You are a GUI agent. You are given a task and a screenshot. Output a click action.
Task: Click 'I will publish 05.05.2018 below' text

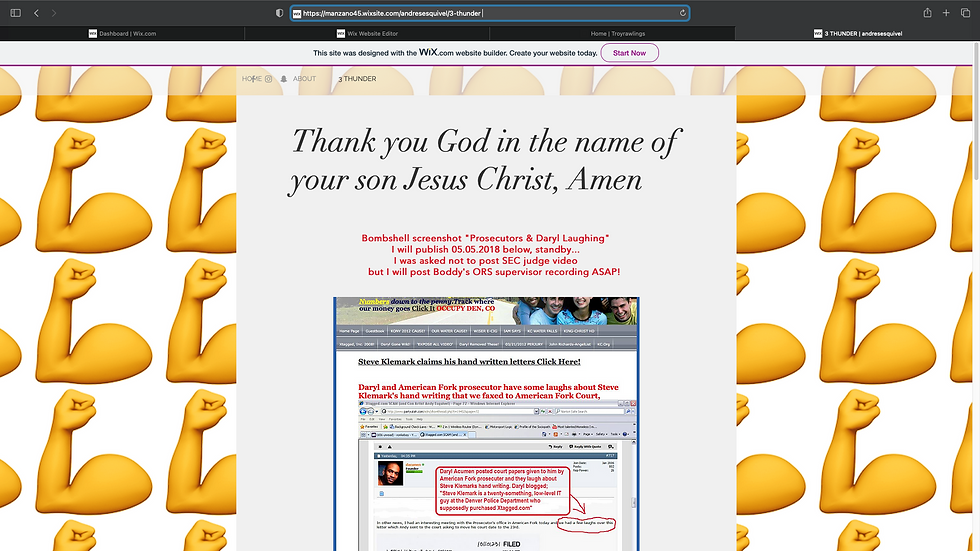pyautogui.click(x=486, y=249)
